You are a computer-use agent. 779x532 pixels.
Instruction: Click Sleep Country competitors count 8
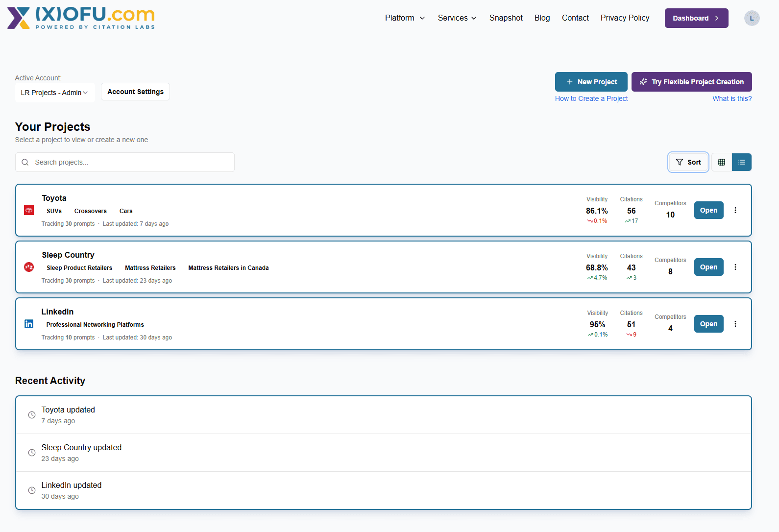click(670, 271)
